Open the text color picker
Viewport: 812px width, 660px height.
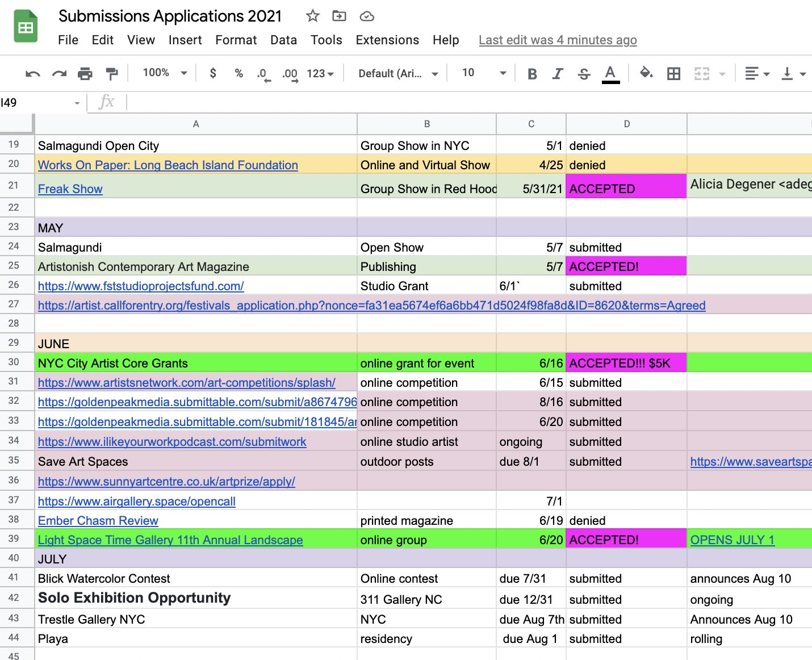point(610,74)
